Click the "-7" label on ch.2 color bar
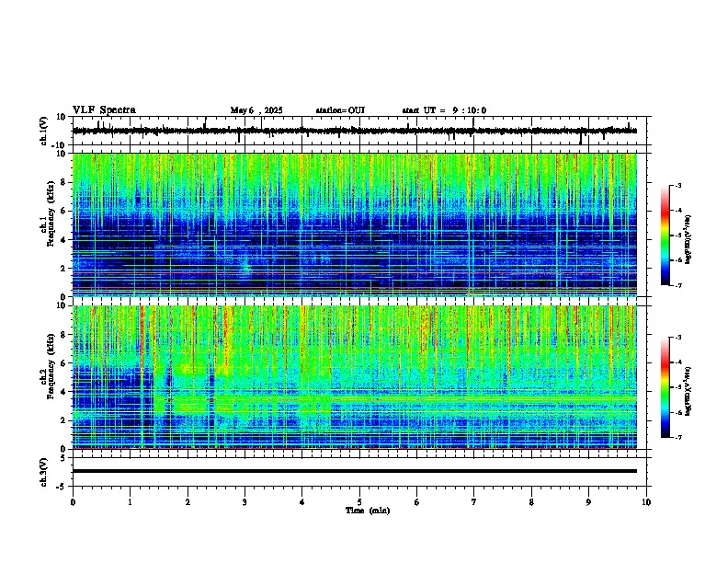The height and width of the screenshot is (563, 728). pos(678,437)
